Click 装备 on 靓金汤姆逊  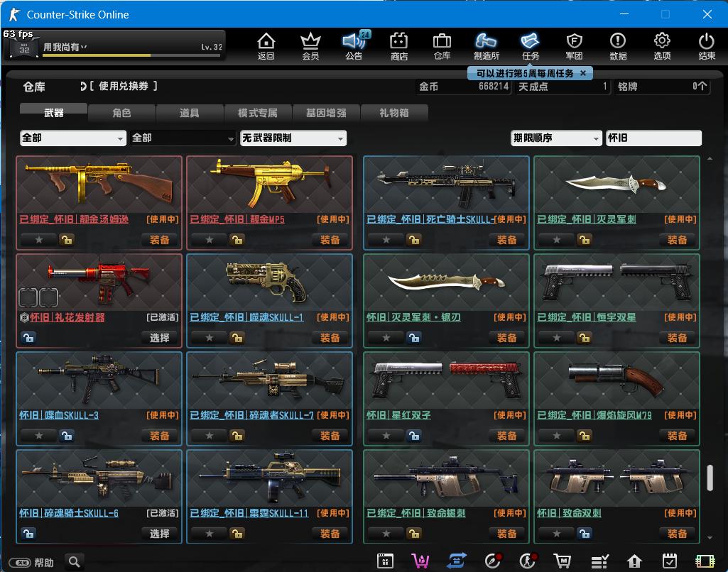point(159,240)
